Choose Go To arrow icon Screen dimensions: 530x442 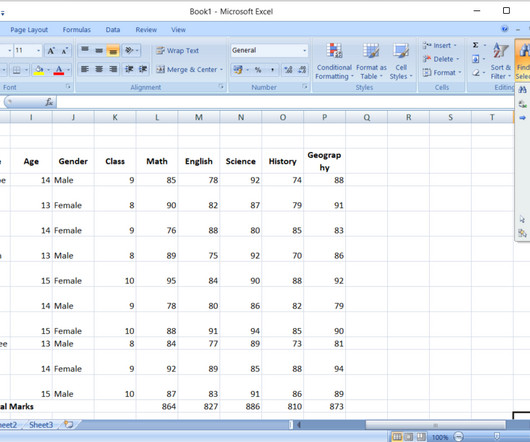pos(523,118)
